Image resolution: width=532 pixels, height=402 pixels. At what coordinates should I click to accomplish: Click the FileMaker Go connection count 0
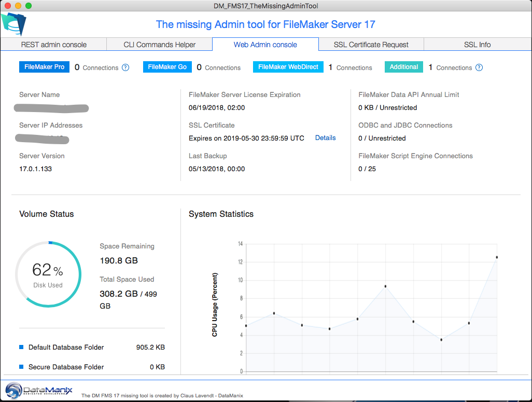(x=199, y=67)
